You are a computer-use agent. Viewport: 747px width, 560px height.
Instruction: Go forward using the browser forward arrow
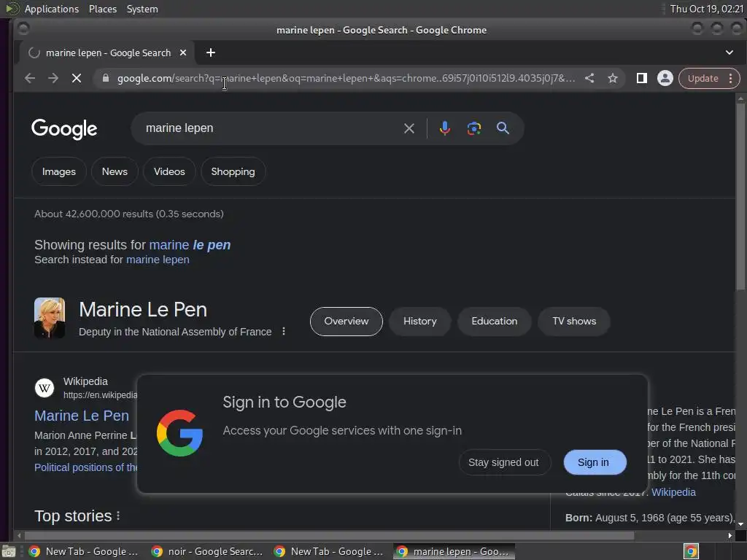(53, 78)
